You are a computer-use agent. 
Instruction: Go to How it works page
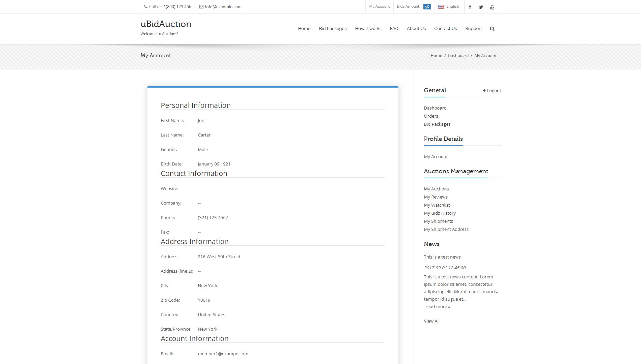tap(368, 29)
